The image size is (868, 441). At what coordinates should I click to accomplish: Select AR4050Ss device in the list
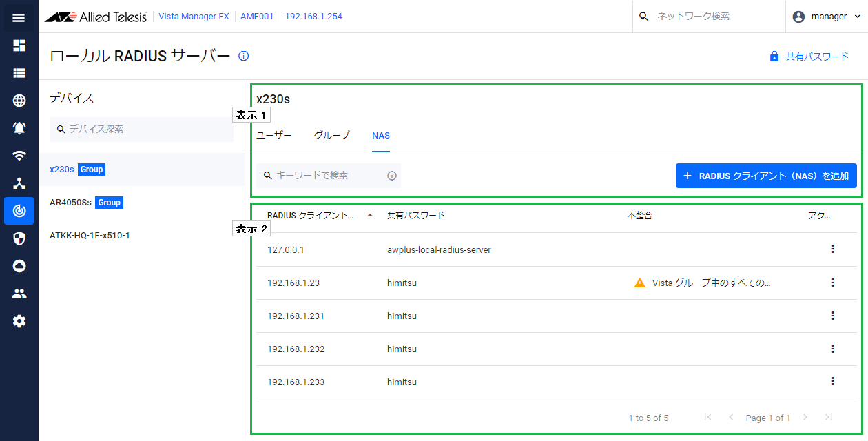click(x=70, y=203)
